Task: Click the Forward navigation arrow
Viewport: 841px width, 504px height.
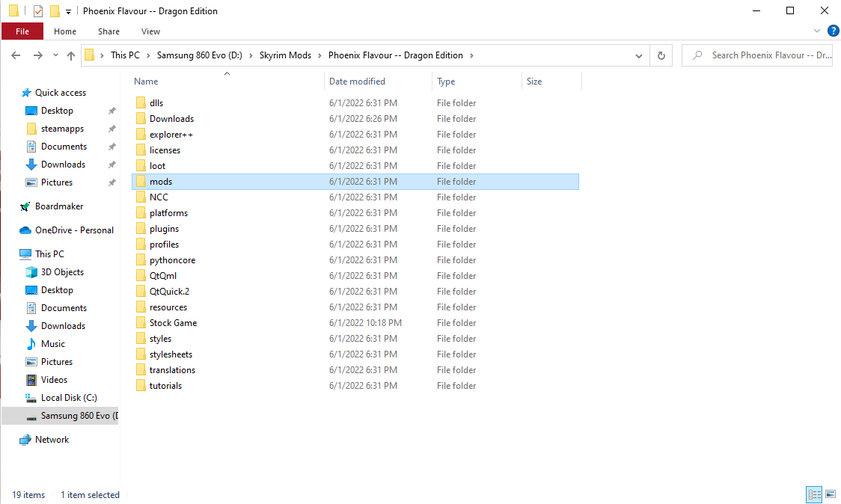Action: [37, 55]
